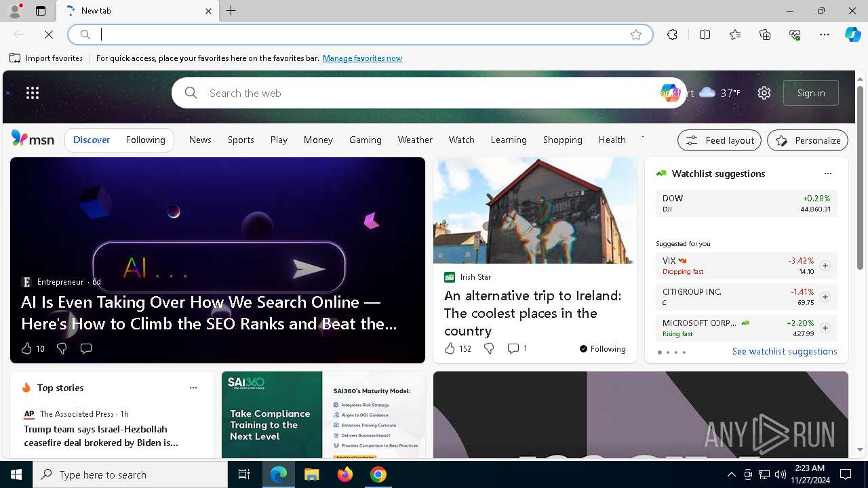
Task: Add VIX to watchlist
Action: [x=825, y=266]
